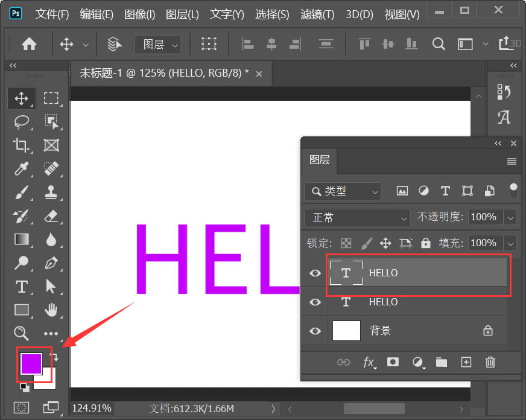Open the 不透明度 (opacity) dropdown
The image size is (526, 420).
[x=510, y=218]
